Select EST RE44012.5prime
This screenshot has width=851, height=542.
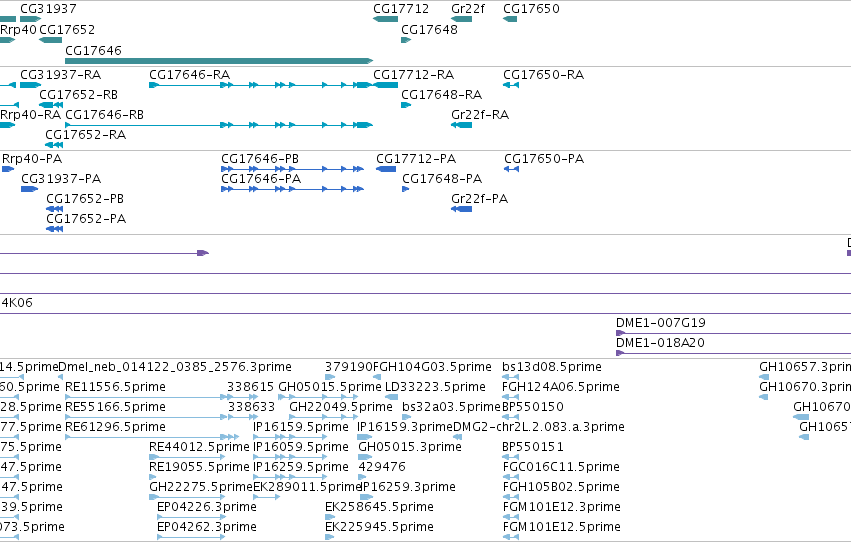point(187,457)
